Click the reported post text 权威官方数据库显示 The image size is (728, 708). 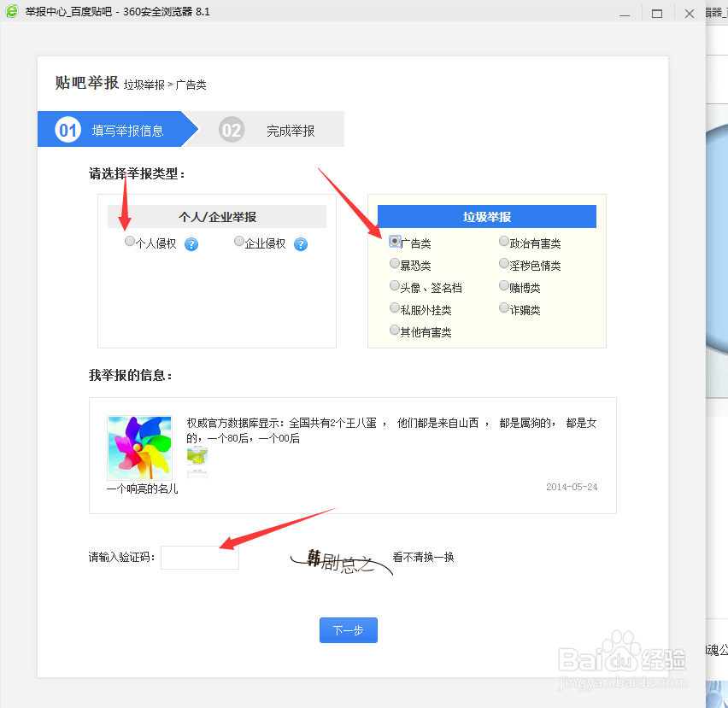coord(391,430)
